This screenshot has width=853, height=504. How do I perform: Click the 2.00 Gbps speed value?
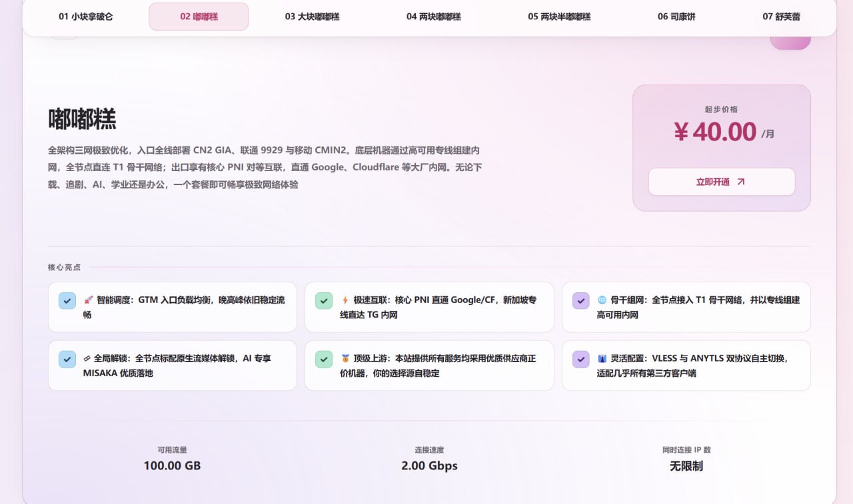(429, 465)
